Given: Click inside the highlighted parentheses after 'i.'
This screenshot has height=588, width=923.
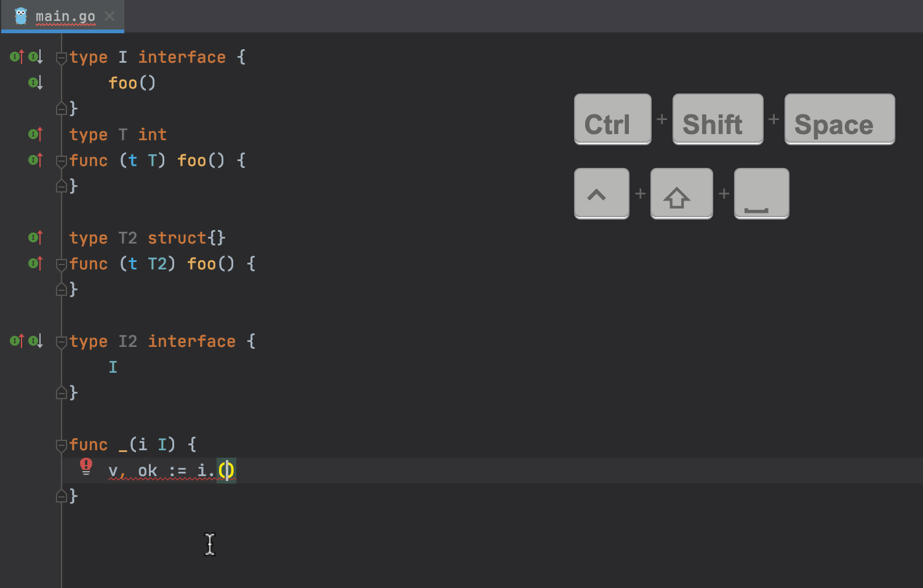Looking at the screenshot, I should pos(226,471).
